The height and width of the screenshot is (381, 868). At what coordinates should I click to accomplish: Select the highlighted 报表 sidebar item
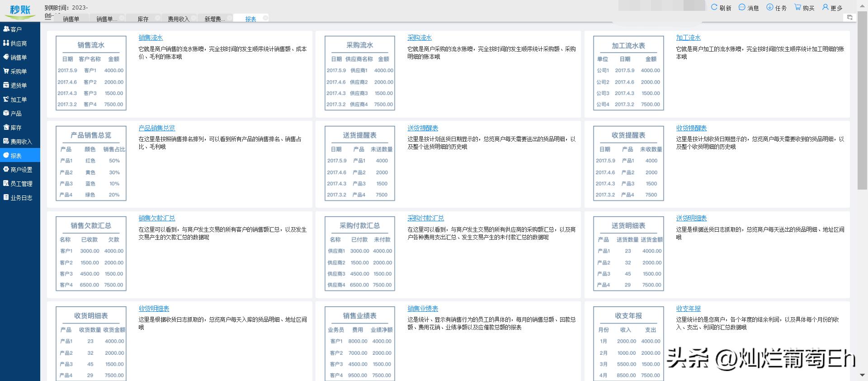(x=20, y=156)
